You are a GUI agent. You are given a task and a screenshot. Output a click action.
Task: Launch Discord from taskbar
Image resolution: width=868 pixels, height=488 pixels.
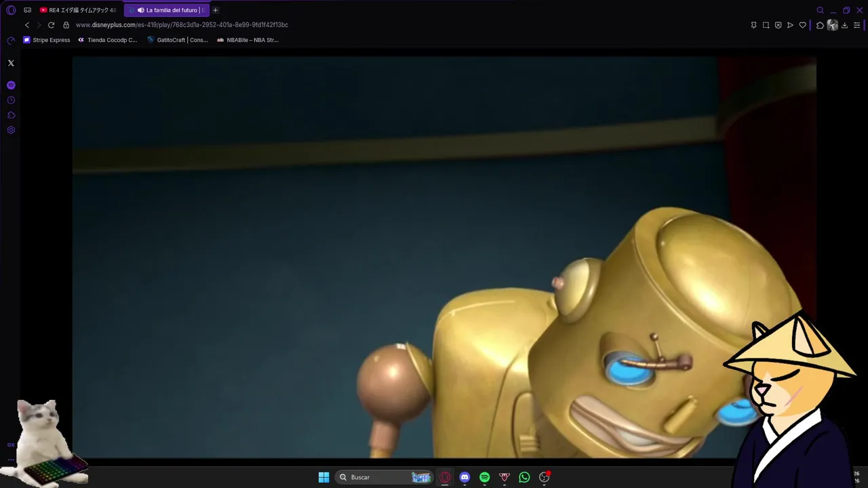[465, 477]
